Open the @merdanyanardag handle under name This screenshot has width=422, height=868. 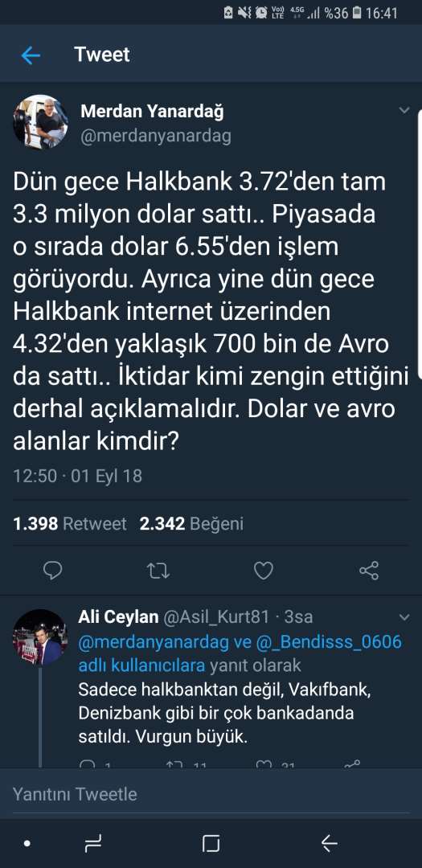[x=156, y=136]
